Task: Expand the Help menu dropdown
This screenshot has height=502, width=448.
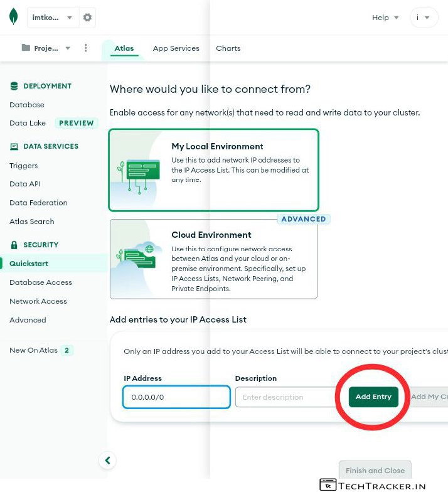Action: [x=385, y=18]
